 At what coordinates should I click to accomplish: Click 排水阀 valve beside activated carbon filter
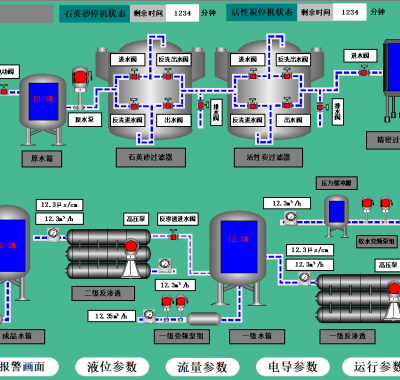coord(321,107)
